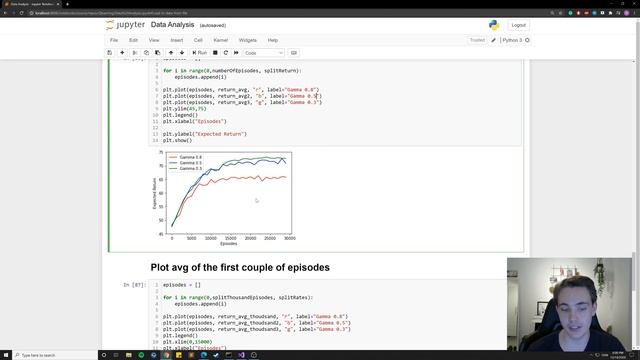Image resolution: width=640 pixels, height=360 pixels.
Task: Open the File menu
Action: click(x=114, y=40)
